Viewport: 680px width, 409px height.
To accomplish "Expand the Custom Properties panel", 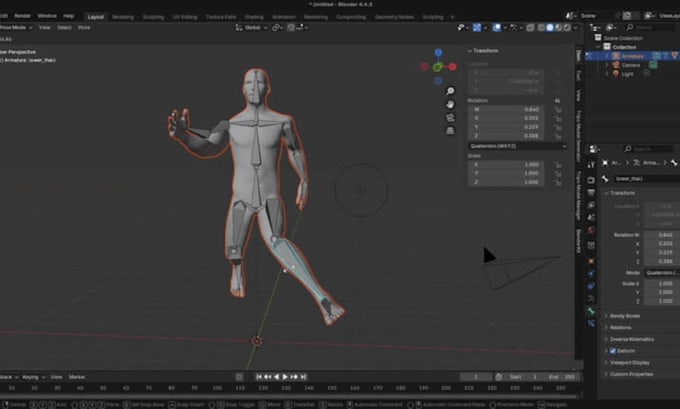I will (631, 374).
